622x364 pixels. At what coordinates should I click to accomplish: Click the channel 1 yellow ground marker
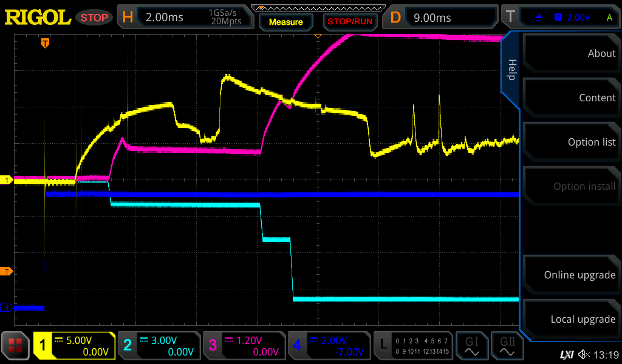point(8,180)
